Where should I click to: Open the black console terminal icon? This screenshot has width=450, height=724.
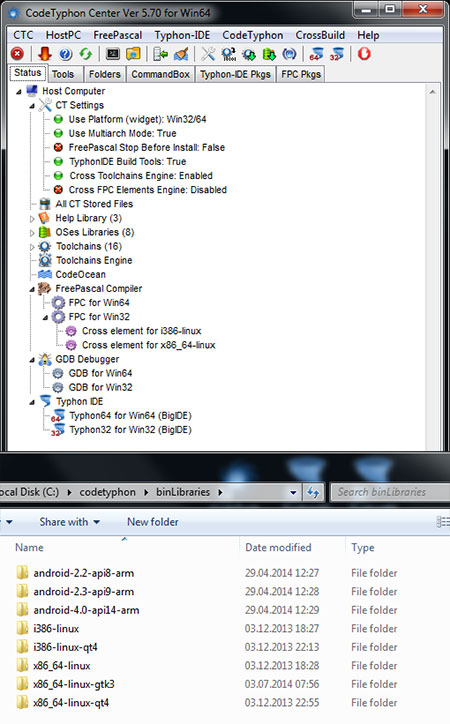tap(113, 54)
